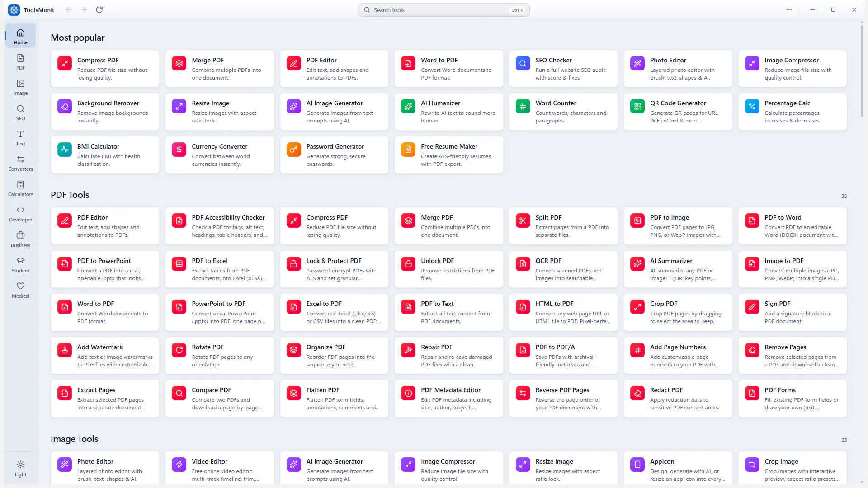
Task: Open the PDF Forms tool card
Action: (792, 399)
